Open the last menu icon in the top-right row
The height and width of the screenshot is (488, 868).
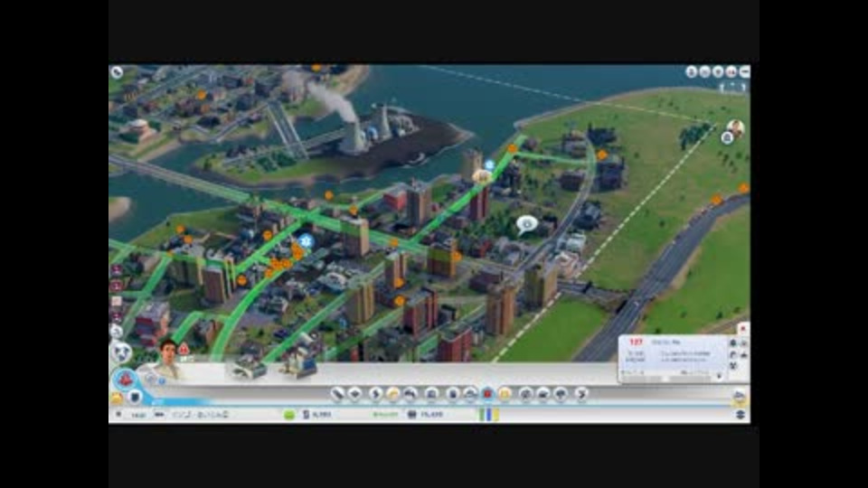tap(744, 72)
